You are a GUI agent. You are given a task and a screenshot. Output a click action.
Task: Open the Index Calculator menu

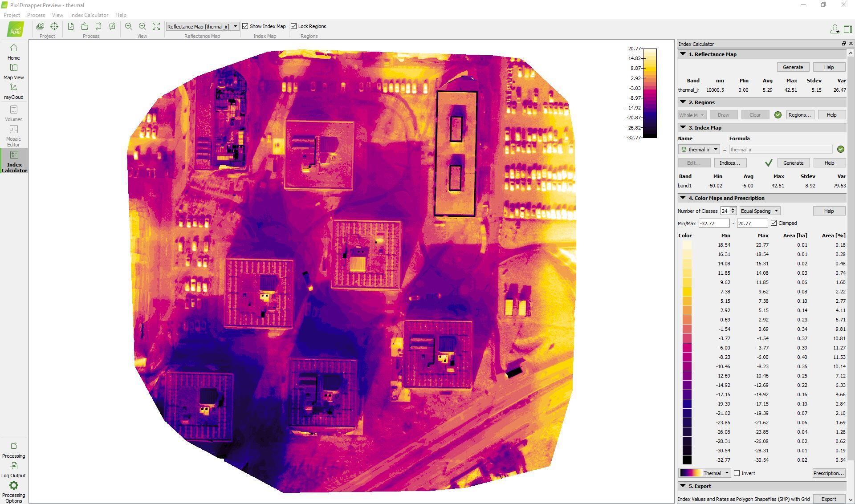click(x=89, y=15)
